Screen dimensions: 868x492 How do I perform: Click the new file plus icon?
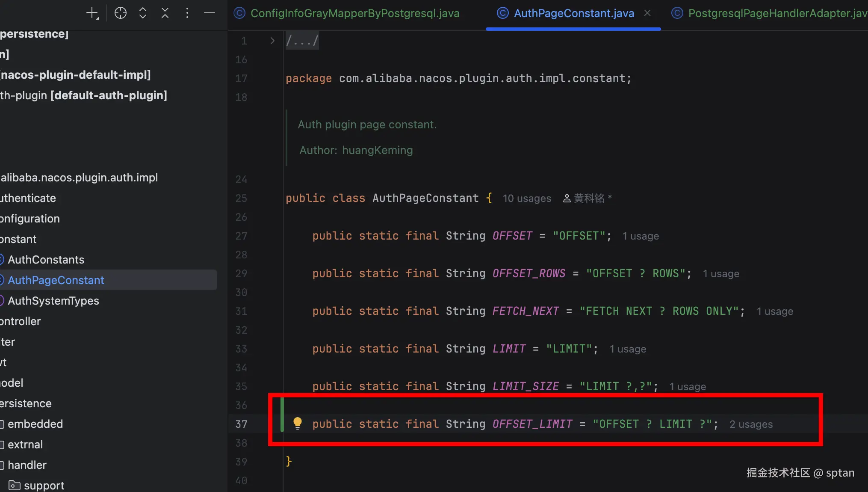92,13
